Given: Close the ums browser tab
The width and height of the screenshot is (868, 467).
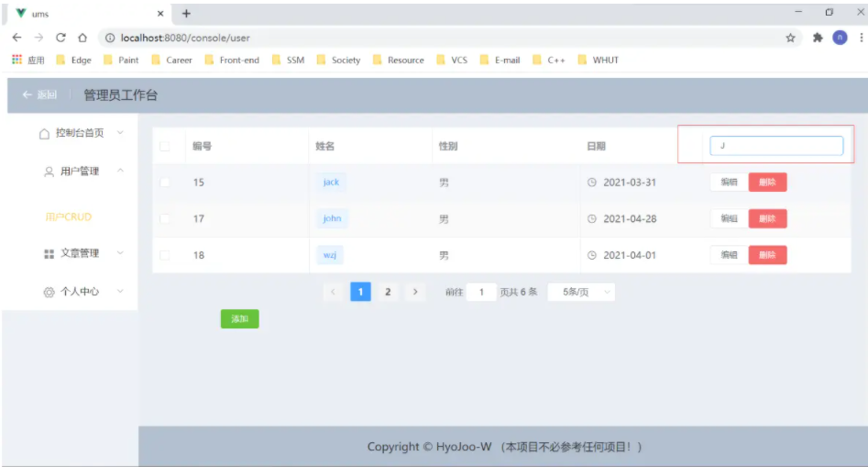Looking at the screenshot, I should (160, 13).
